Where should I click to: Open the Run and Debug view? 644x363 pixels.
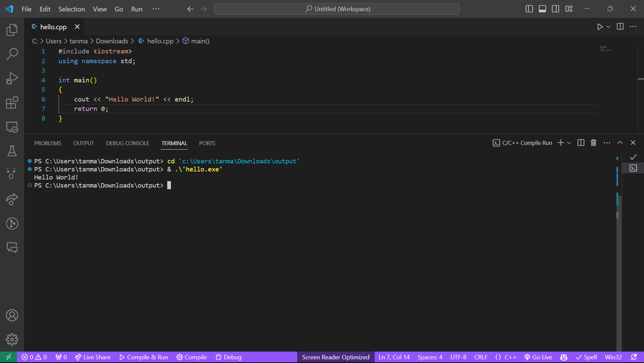(x=12, y=78)
